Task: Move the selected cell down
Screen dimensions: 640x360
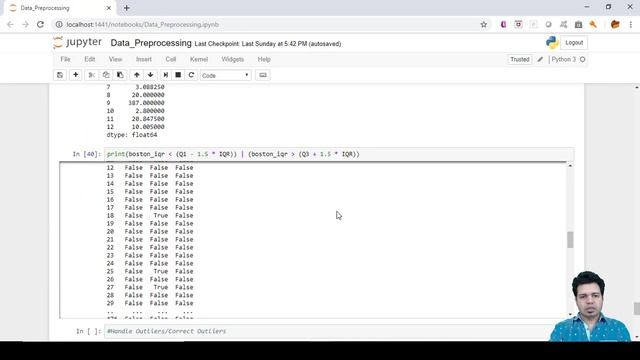Action: click(151, 75)
